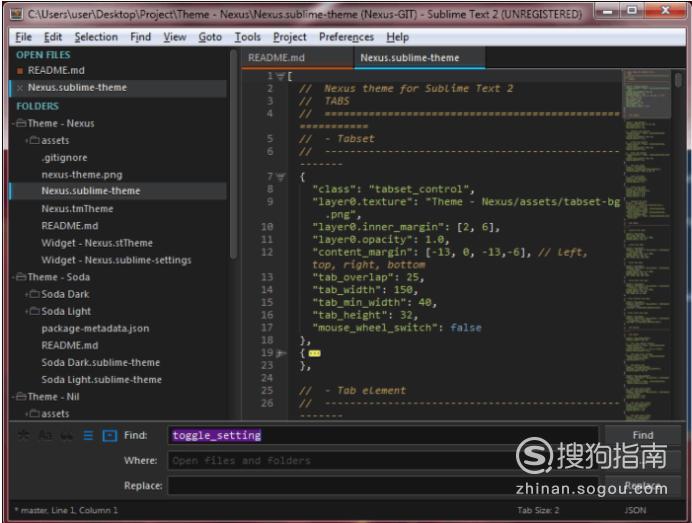Viewport: 692px width, 523px height.
Task: Fold code using arrow at line 1
Action: point(280,77)
